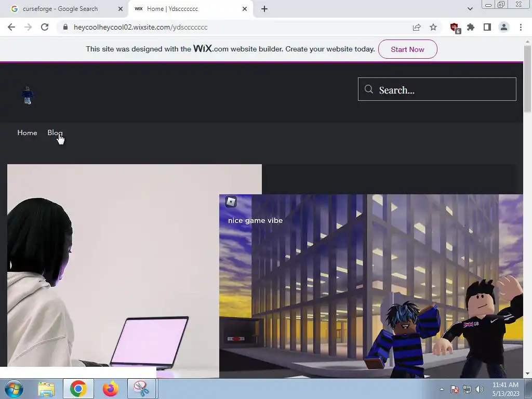Image resolution: width=532 pixels, height=399 pixels.
Task: Open the Extensions puzzle icon
Action: click(x=471, y=27)
